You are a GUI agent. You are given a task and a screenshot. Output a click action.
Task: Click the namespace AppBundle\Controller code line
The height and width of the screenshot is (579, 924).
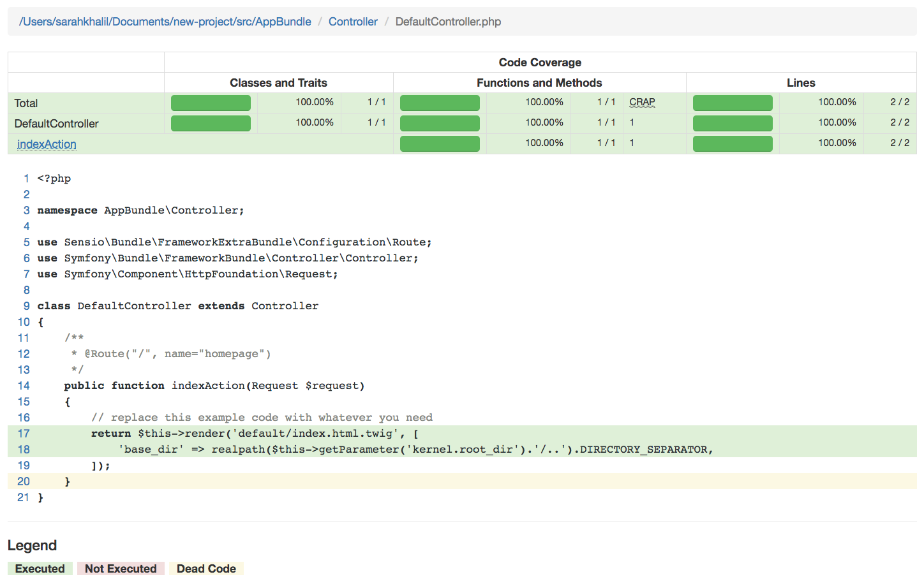click(x=140, y=210)
